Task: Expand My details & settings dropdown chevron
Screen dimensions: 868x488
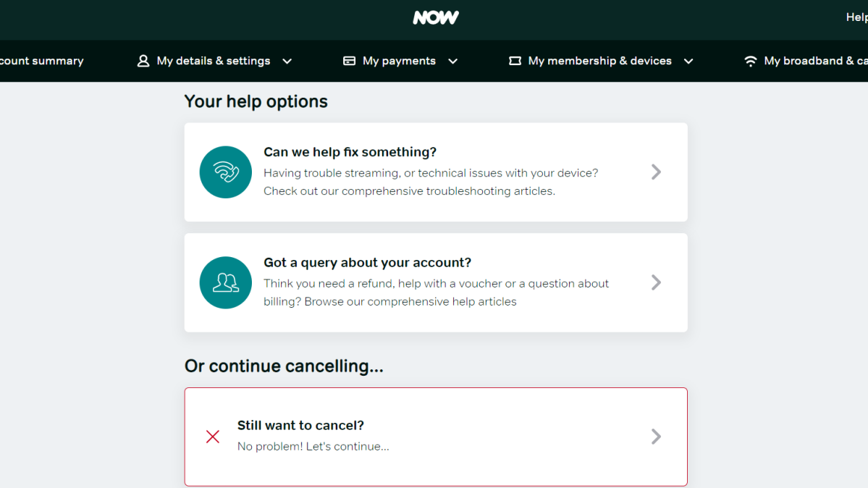Action: click(287, 62)
